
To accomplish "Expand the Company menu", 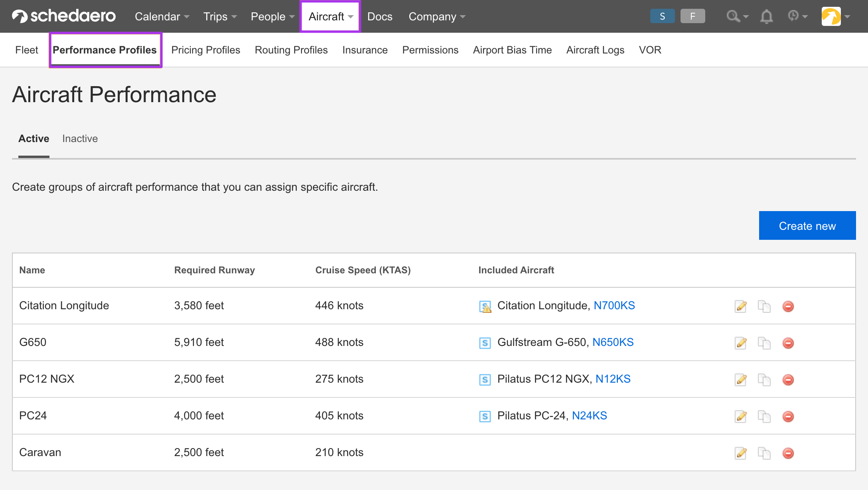I will [437, 16].
